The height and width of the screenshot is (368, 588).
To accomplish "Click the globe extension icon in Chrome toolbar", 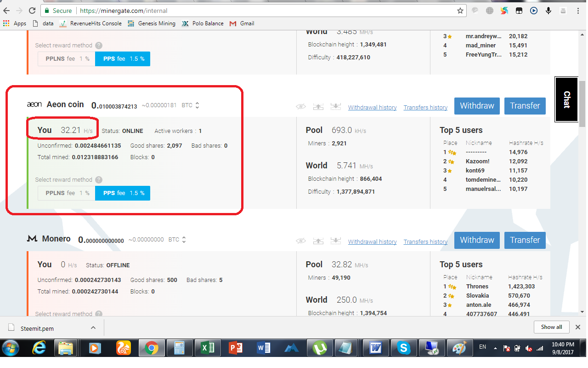I will [490, 11].
